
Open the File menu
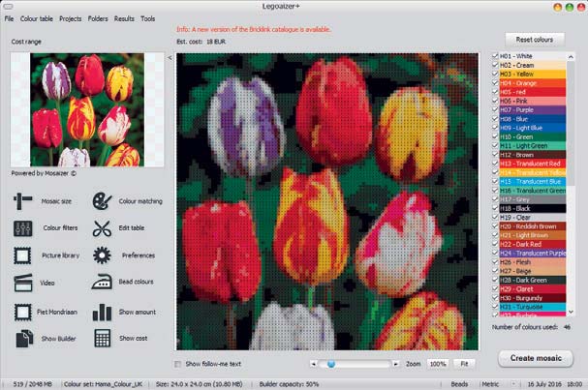pyautogui.click(x=9, y=18)
